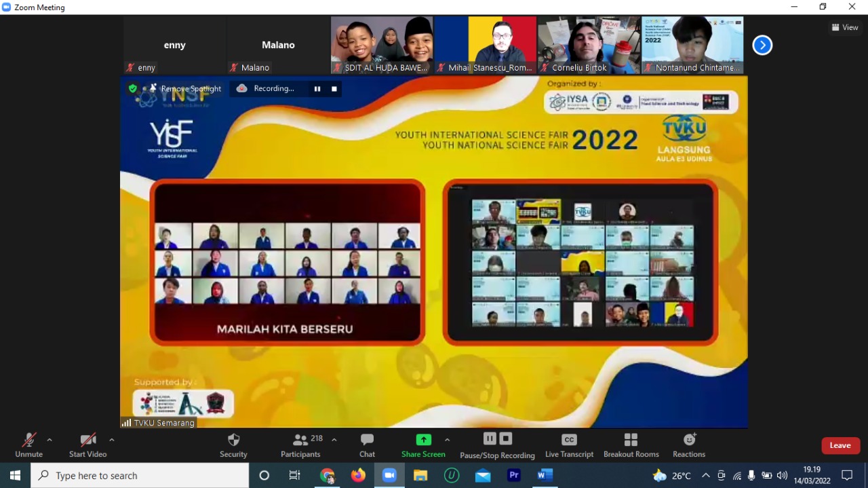
Task: Open the Participants panel
Action: [300, 445]
